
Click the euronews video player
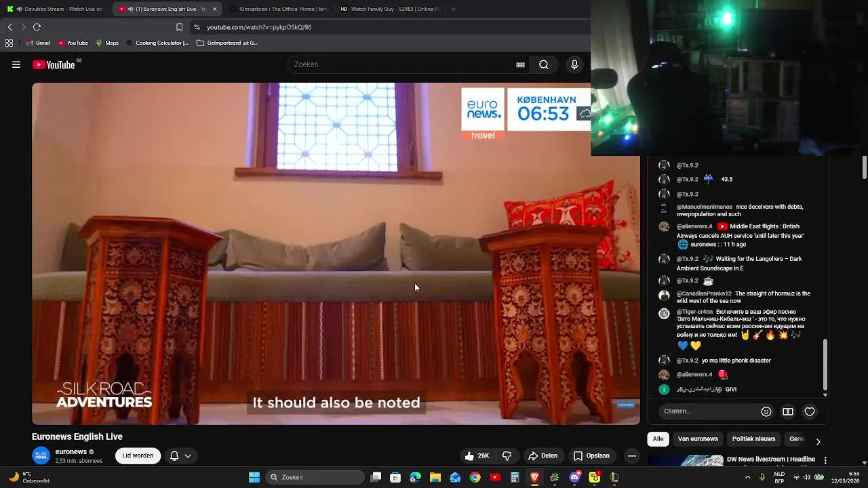tap(336, 254)
